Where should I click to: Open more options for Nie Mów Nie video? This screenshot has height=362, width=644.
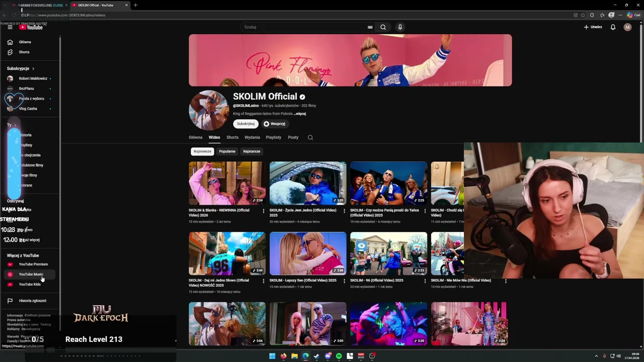[506, 281]
